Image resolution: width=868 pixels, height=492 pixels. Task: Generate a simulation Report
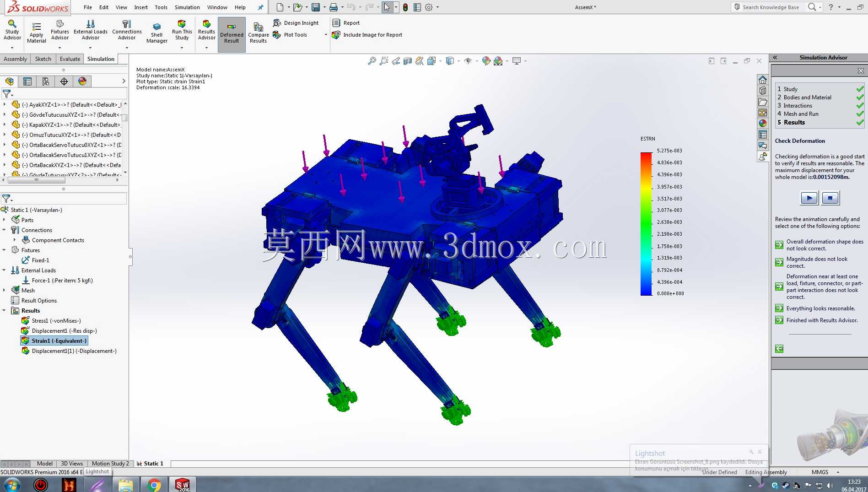pos(346,23)
